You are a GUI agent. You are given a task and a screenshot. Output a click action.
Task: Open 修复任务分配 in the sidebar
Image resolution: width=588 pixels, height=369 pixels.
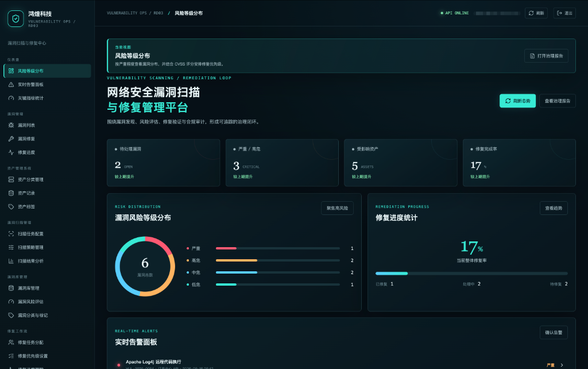click(x=47, y=343)
